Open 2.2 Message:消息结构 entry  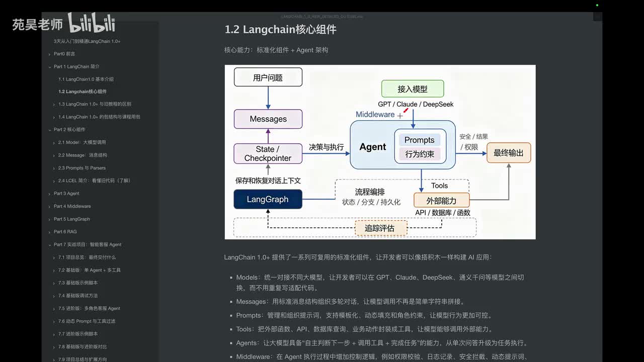point(83,155)
